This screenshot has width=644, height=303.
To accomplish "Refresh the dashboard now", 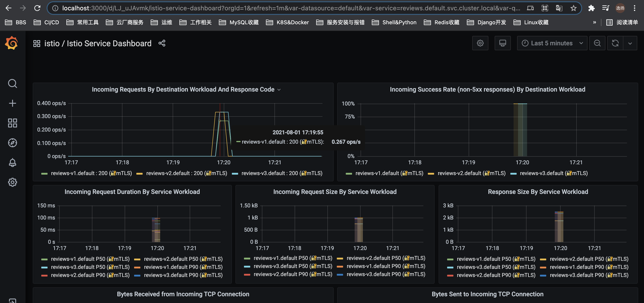I will (615, 43).
